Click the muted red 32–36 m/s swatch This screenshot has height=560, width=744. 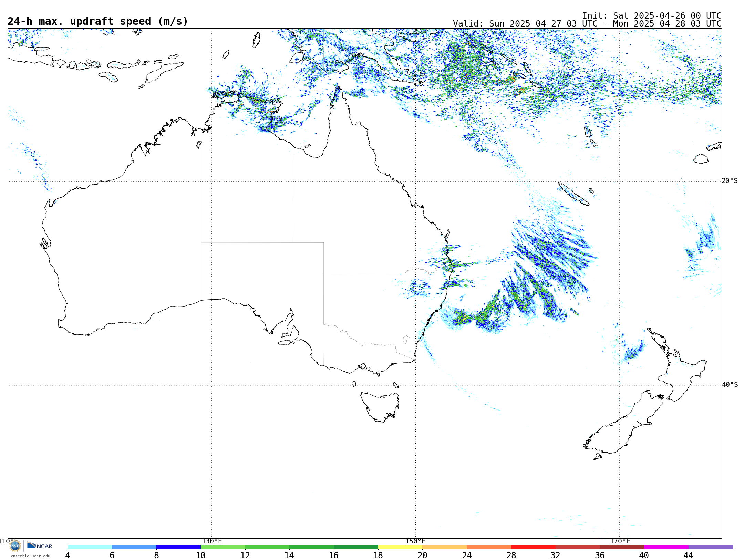click(x=578, y=547)
